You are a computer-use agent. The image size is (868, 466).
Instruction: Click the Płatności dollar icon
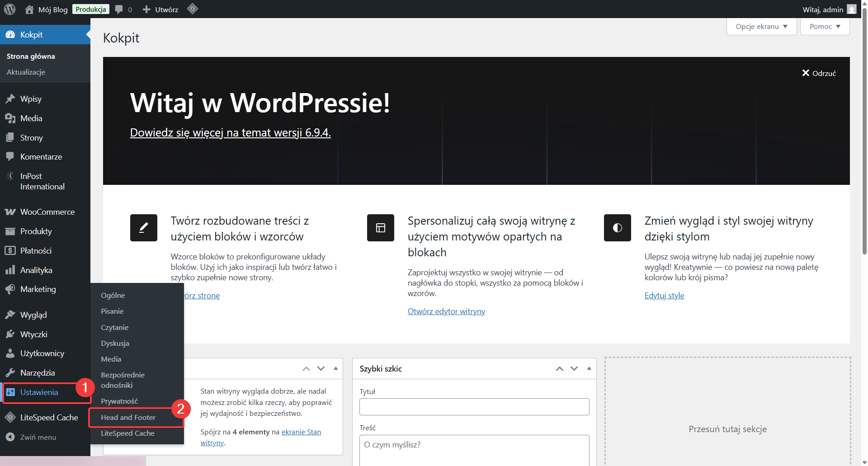pyautogui.click(x=10, y=251)
